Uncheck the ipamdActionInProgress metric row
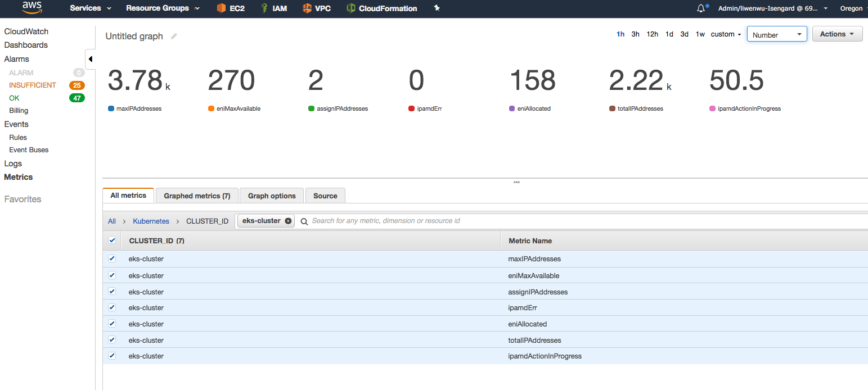Viewport: 868px width, 390px height. tap(112, 356)
